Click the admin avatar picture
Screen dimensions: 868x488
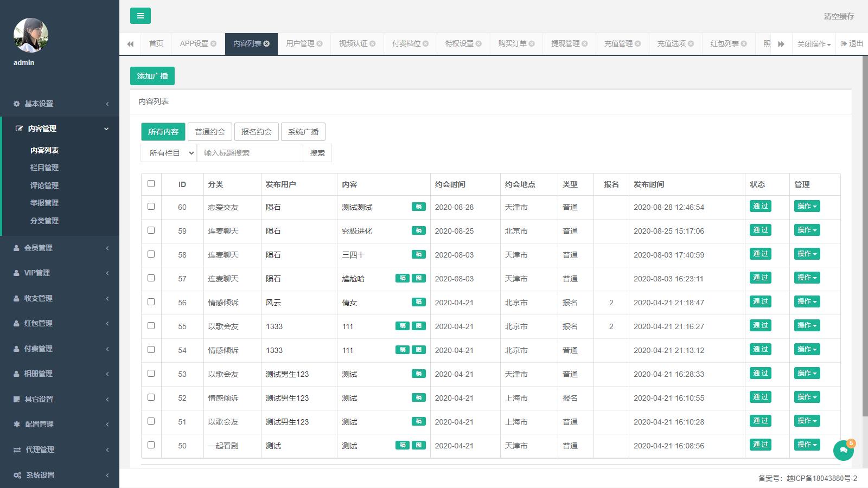click(31, 35)
